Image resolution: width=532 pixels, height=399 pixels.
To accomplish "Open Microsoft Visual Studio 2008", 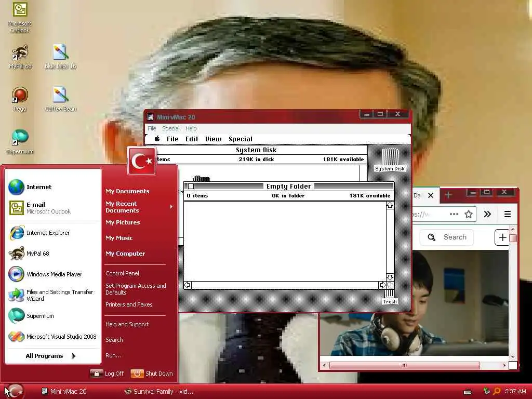I will (54, 337).
